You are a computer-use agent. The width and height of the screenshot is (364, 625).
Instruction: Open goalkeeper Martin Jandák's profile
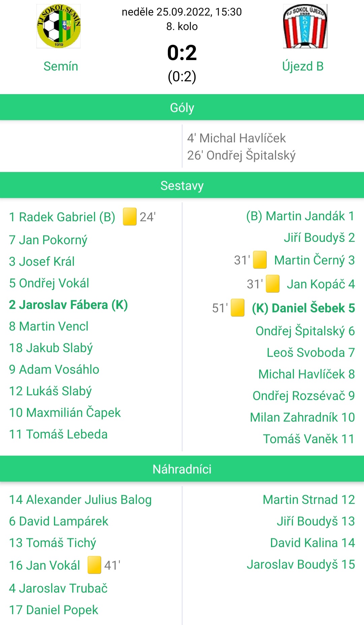click(300, 216)
